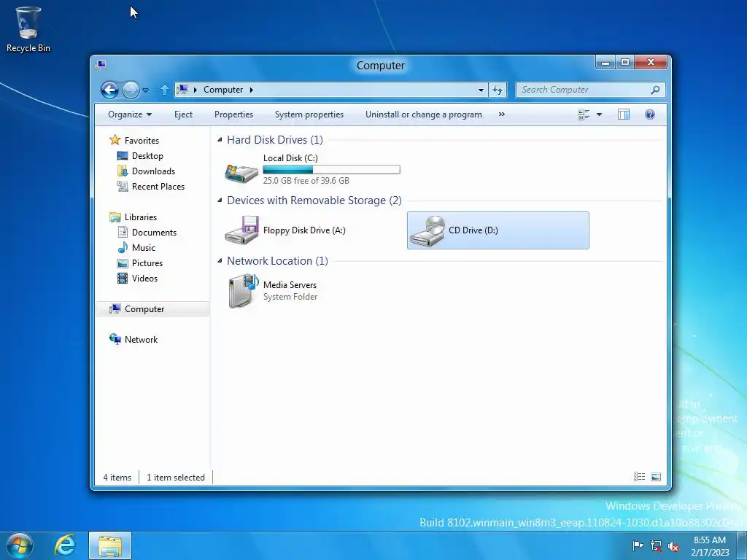
Task: Select the CD Drive (D:) icon
Action: point(427,230)
